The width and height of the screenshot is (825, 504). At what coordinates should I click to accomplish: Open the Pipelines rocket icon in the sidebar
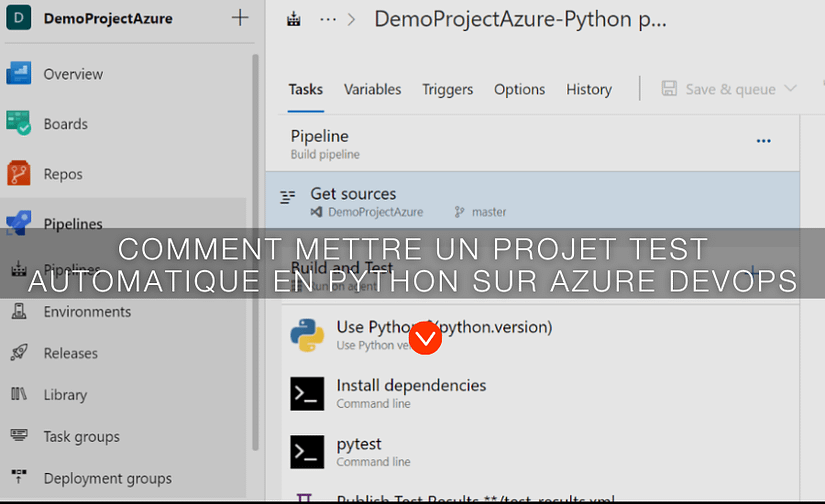tap(18, 222)
